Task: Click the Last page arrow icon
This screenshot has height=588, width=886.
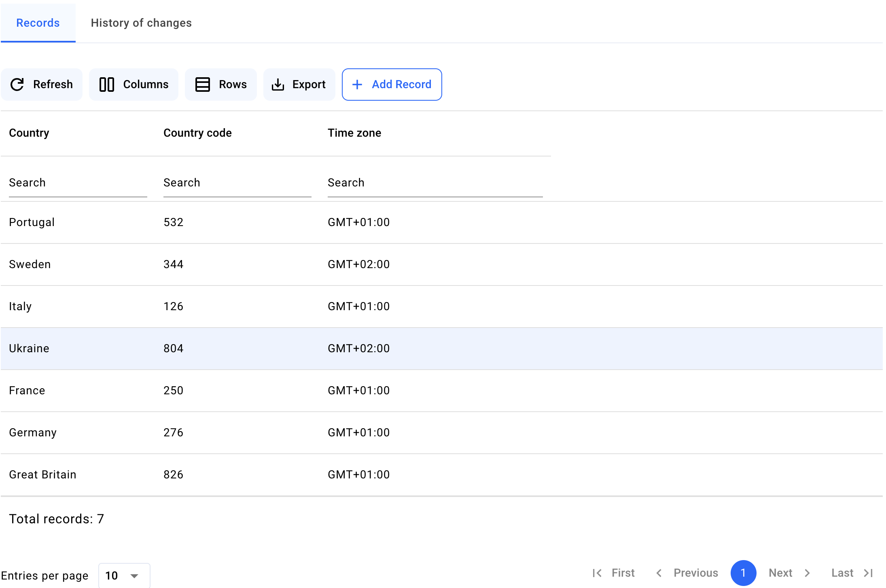Action: [x=868, y=573]
